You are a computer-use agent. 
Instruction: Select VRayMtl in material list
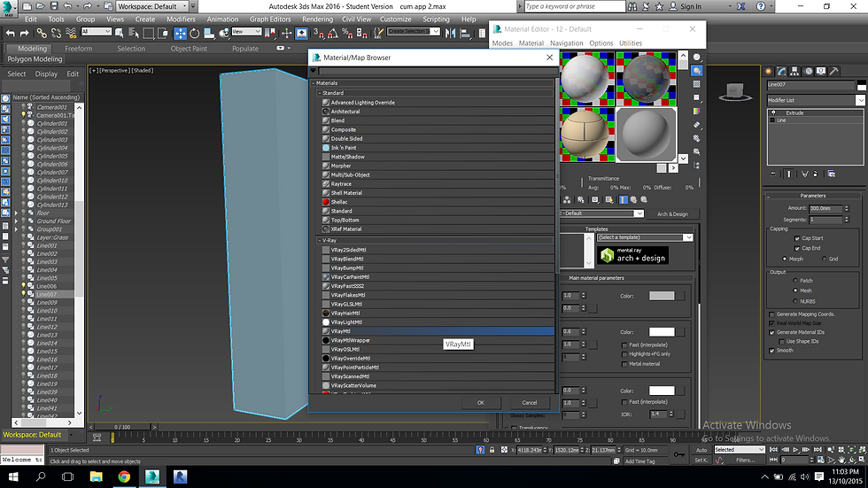click(438, 331)
